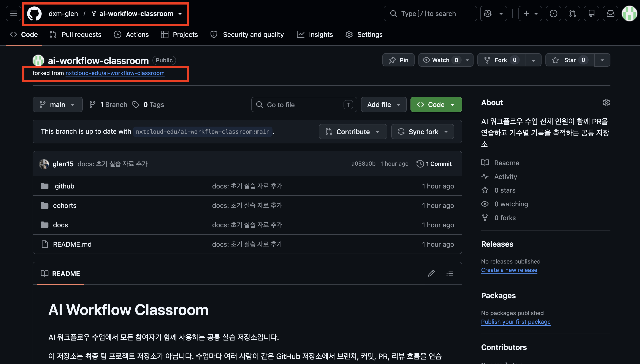Expand the Star lists dropdown arrow
640x364 pixels.
click(602, 60)
